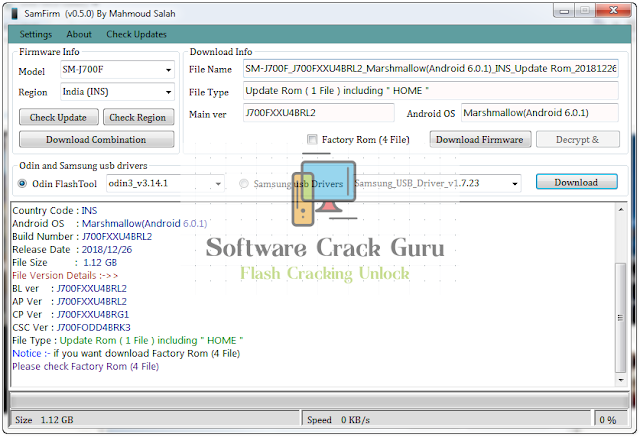Select the Samsung usb Drivers radio button
640x437 pixels.
(x=244, y=184)
